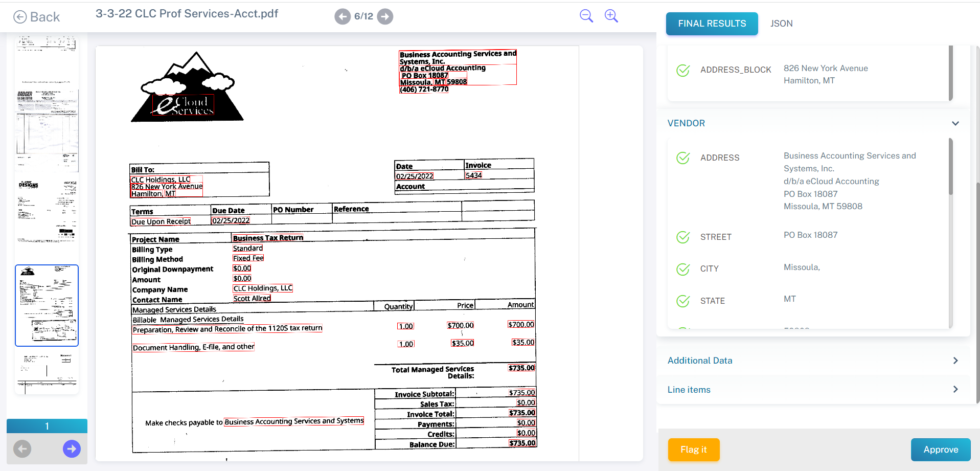Click the invoice date '02/25/2022' under Date
Viewport: 980px width, 471px height.
coord(415,176)
